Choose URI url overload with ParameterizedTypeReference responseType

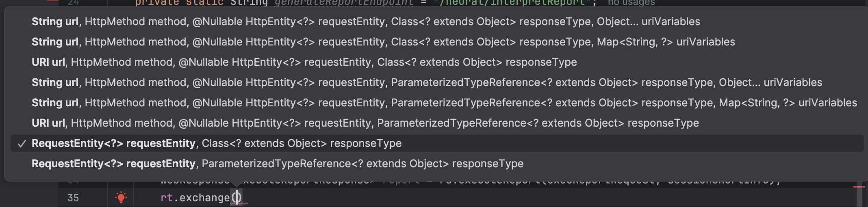click(x=365, y=123)
